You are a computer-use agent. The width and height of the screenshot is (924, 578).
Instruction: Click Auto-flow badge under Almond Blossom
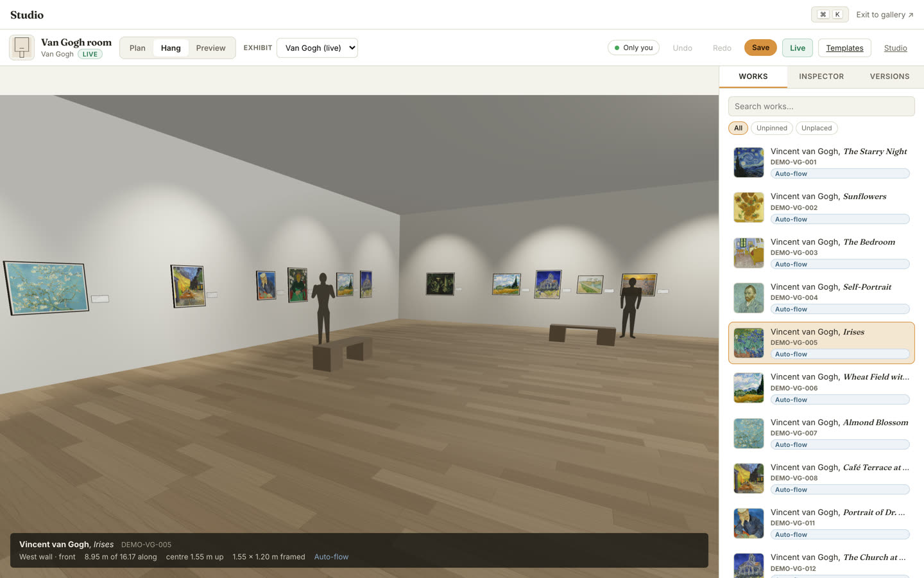click(840, 444)
